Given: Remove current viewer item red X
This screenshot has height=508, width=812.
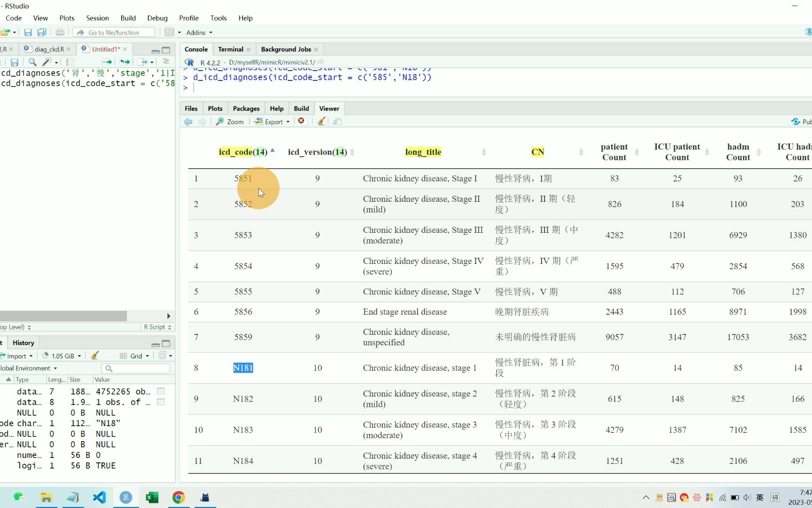Looking at the screenshot, I should coord(301,121).
